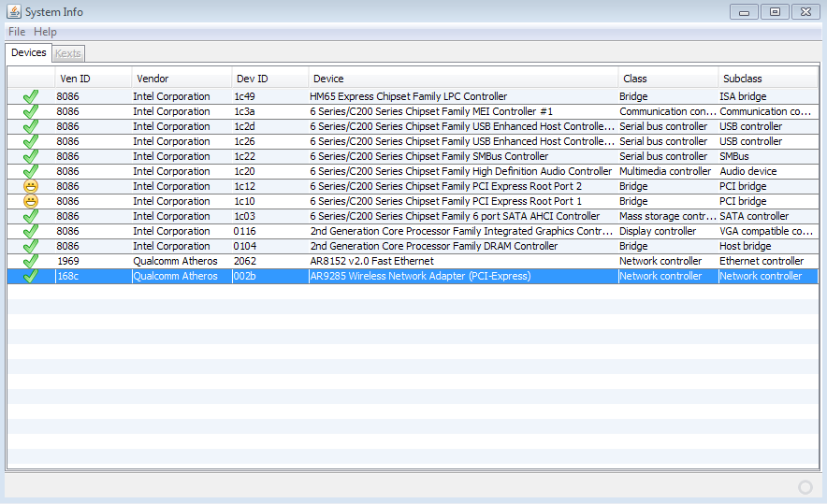Sort by the Vendor column header
827x504 pixels.
click(182, 79)
